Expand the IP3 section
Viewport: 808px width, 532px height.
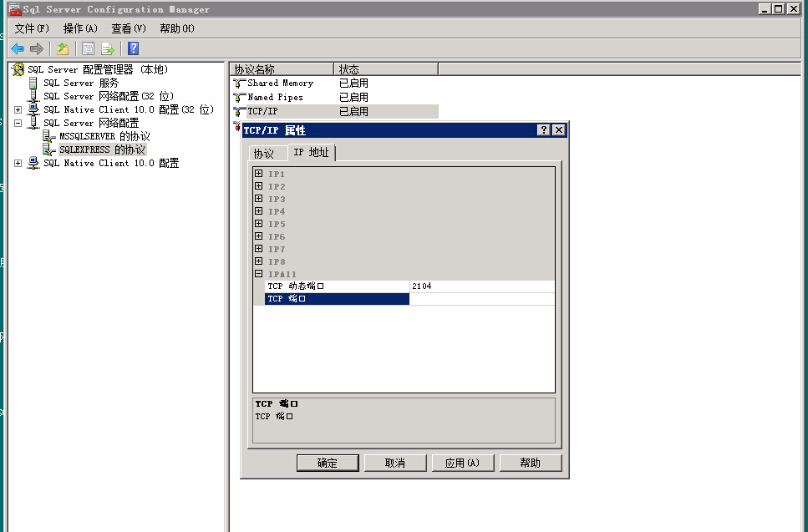(x=259, y=199)
